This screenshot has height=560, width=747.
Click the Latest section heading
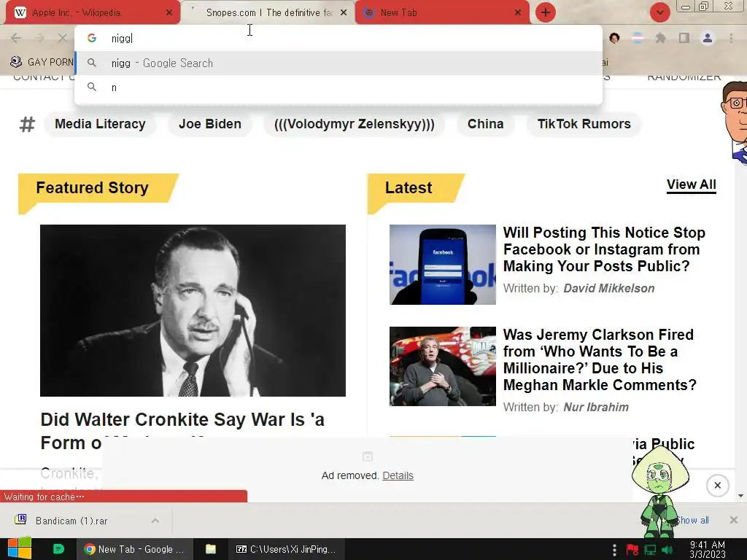(409, 187)
